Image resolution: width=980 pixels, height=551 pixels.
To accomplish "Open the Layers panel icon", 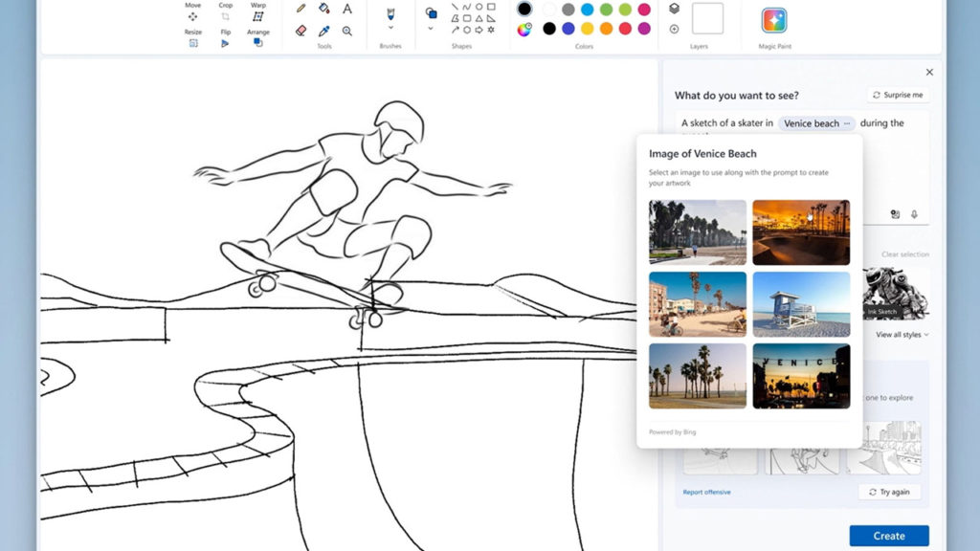I will coord(674,9).
